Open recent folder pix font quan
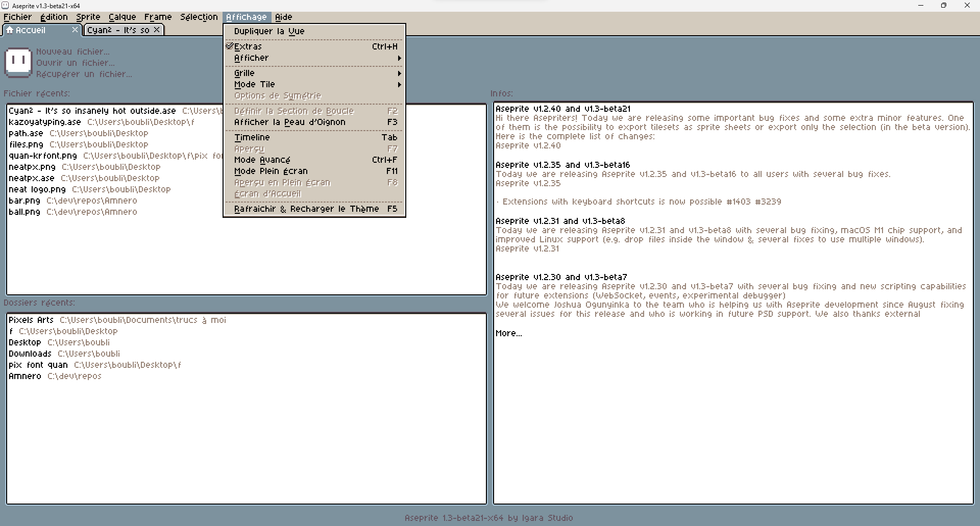Screen dimensions: 980x526 [x=247, y=365]
